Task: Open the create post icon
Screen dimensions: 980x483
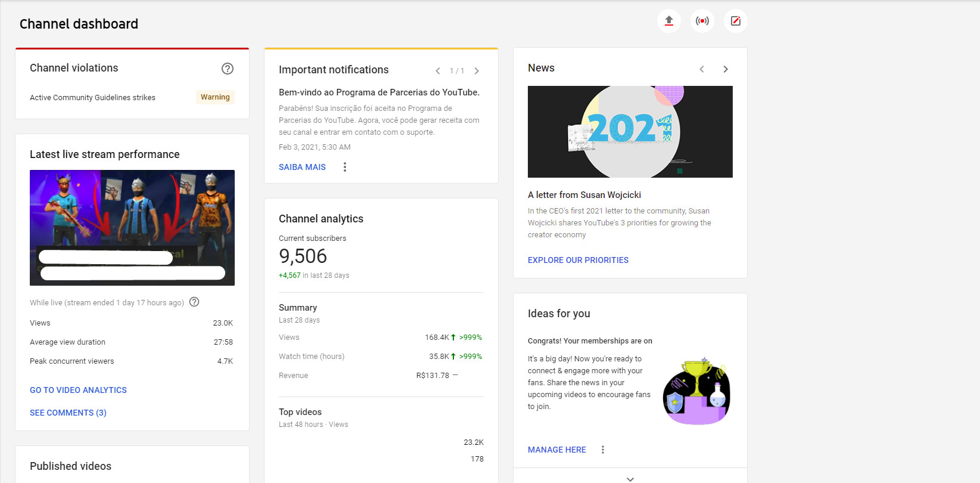Action: (736, 21)
